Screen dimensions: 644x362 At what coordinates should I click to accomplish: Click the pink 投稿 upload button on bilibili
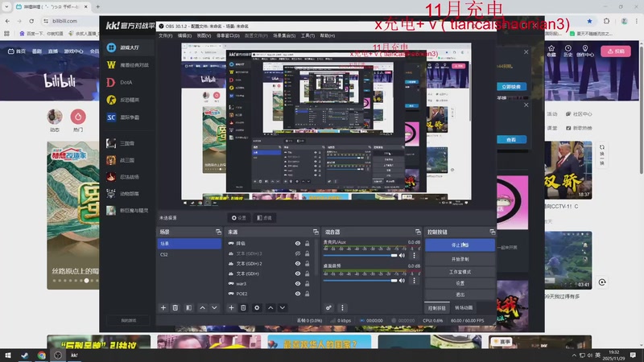616,51
